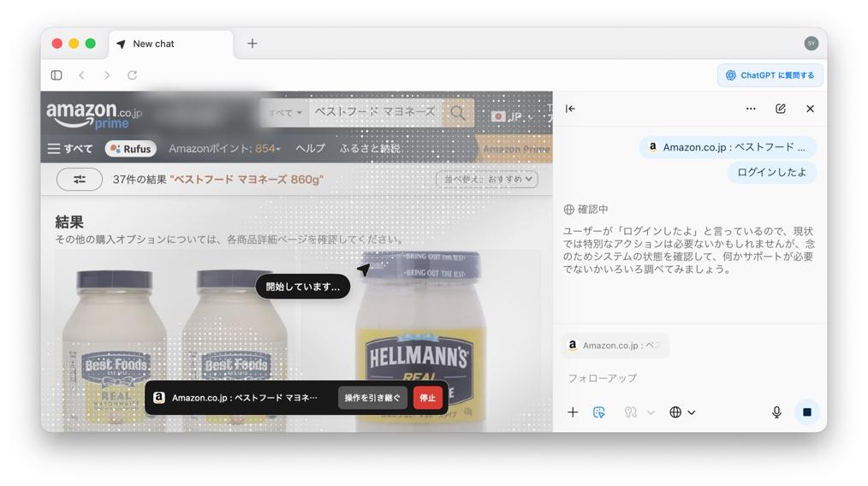
Task: Click the Amazon search magnifier icon
Action: click(x=458, y=113)
